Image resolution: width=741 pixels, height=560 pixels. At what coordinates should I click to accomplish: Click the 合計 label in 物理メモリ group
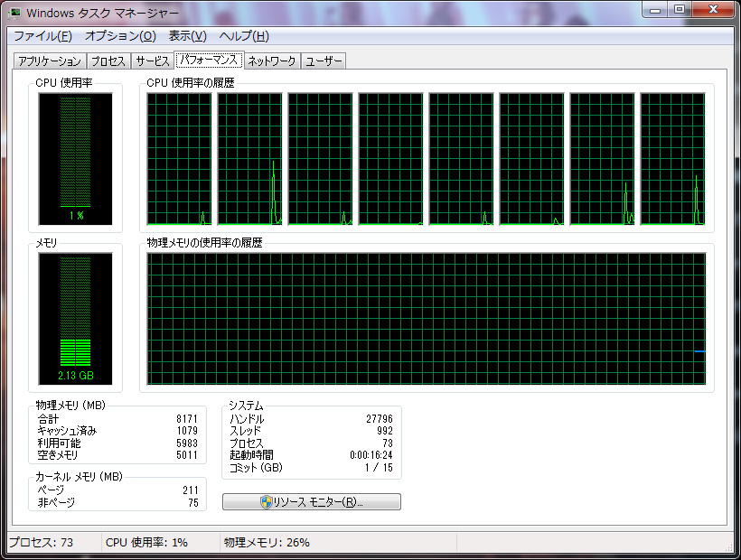pos(48,419)
